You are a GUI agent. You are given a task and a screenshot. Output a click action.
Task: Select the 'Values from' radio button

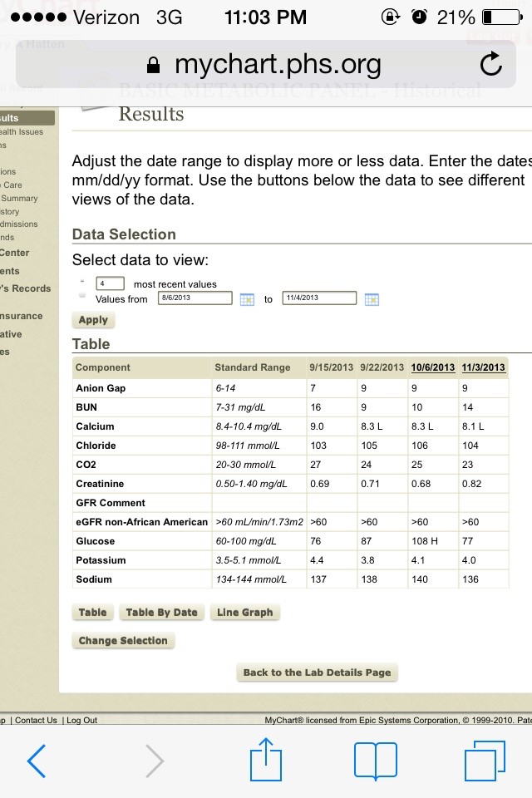click(x=82, y=296)
